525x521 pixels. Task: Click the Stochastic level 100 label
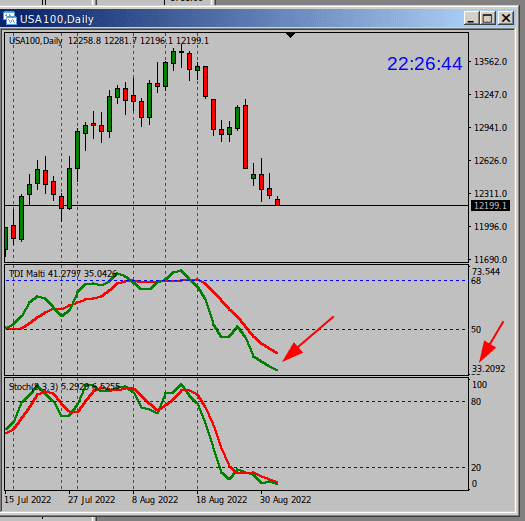click(x=479, y=385)
